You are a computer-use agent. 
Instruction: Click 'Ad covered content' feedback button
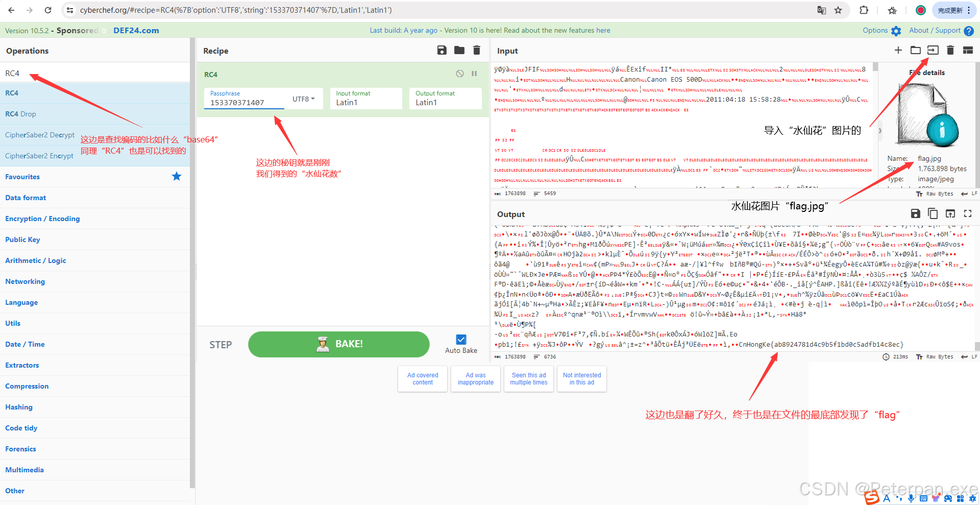click(x=423, y=379)
